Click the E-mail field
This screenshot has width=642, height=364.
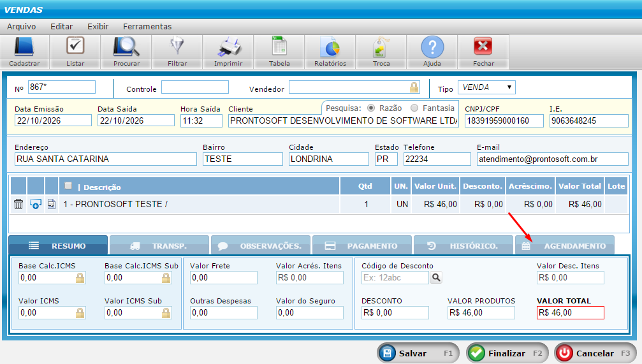click(x=552, y=159)
